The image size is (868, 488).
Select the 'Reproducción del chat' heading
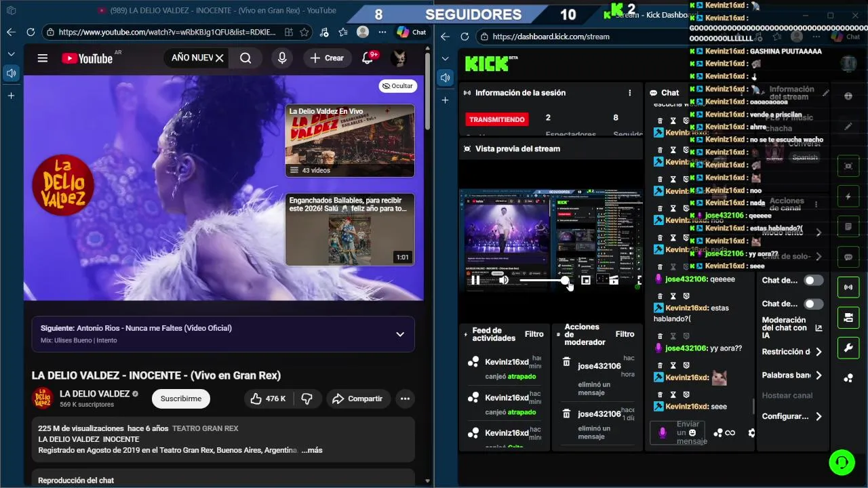76,481
